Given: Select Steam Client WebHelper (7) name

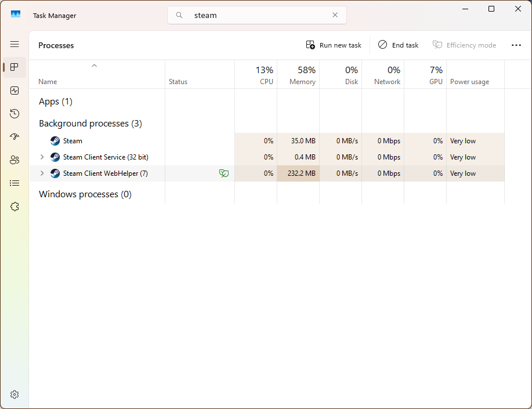Looking at the screenshot, I should [x=105, y=173].
